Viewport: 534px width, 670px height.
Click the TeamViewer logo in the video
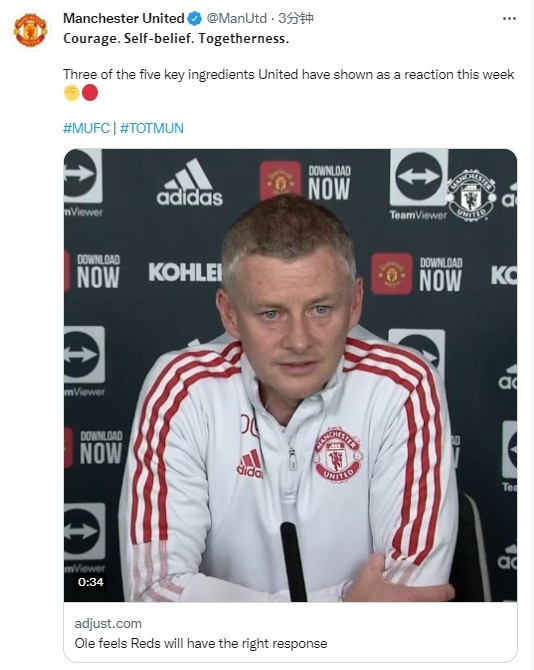[x=419, y=185]
